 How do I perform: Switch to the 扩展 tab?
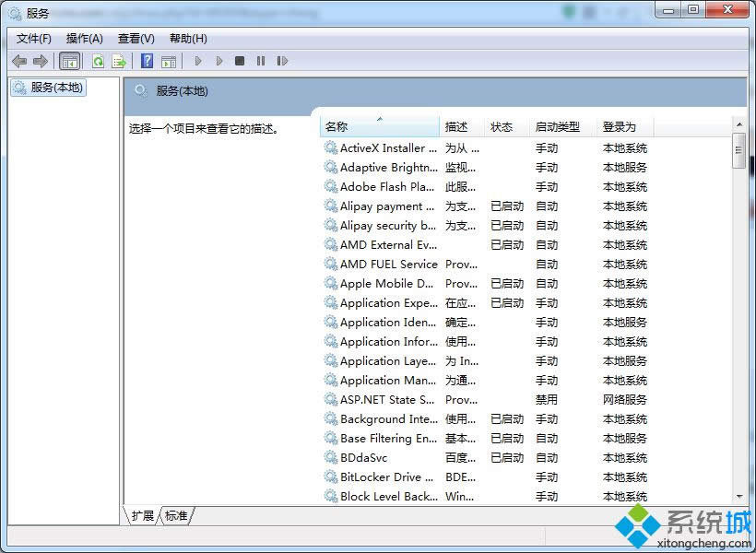pyautogui.click(x=142, y=516)
